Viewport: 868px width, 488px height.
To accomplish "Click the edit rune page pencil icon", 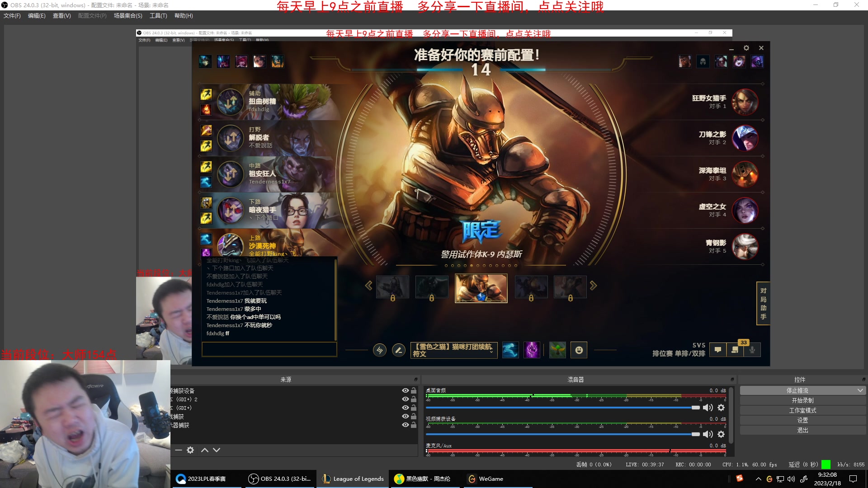I will (398, 350).
